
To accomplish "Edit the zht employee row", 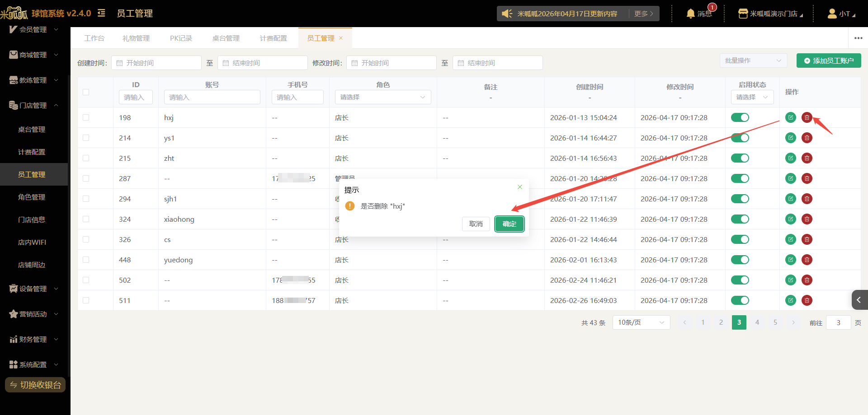I will pos(791,158).
